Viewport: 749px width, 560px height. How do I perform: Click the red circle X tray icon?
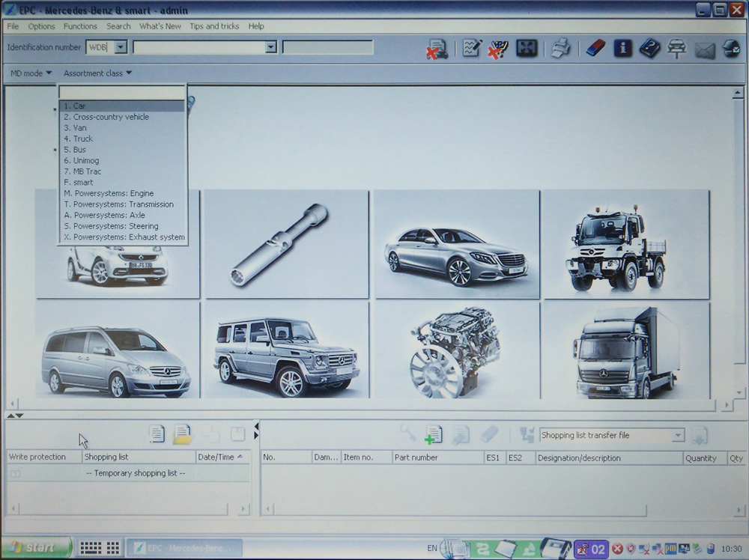pyautogui.click(x=617, y=549)
